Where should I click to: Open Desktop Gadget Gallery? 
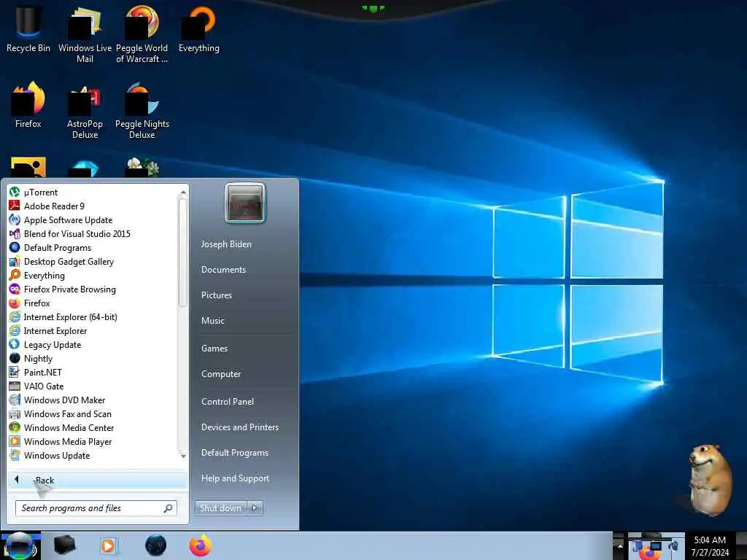[x=69, y=262]
